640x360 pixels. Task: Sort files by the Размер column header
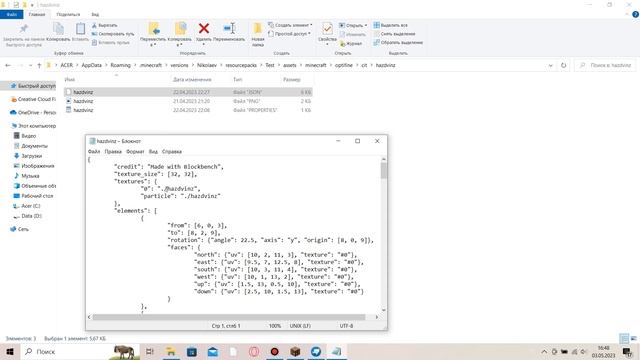click(x=291, y=80)
